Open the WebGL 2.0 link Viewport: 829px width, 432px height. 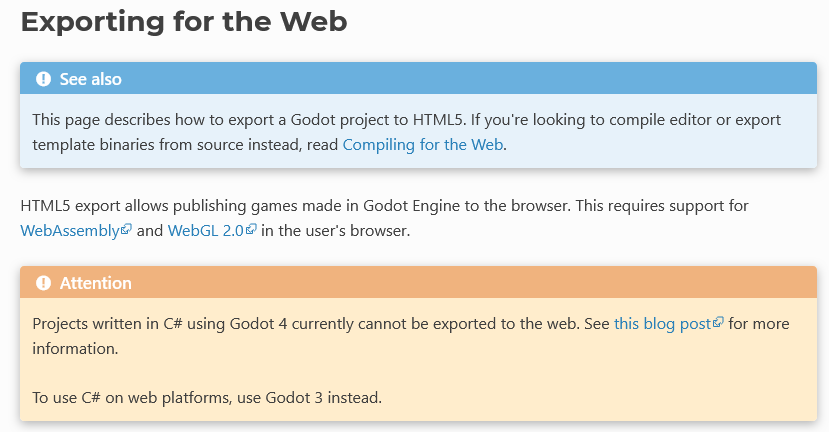(206, 231)
